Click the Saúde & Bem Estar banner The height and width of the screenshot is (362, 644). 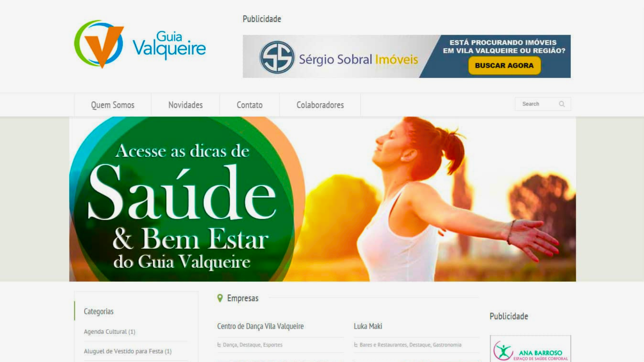pos(322,199)
